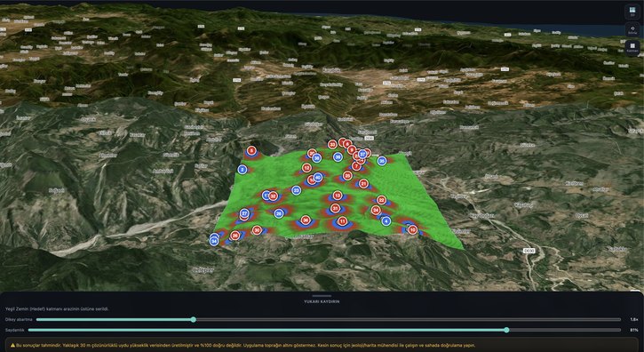Image resolution: width=644 pixels, height=352 pixels.
Task: Select blue marker 28
Action: click(279, 213)
